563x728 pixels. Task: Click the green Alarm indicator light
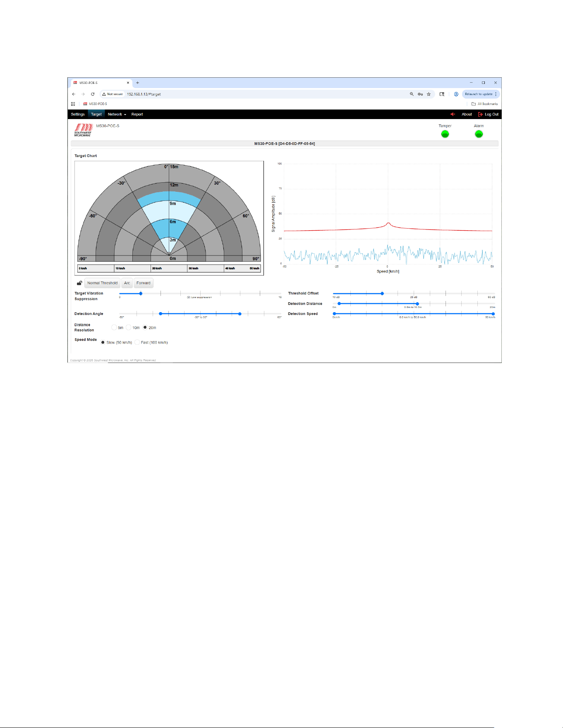point(479,134)
